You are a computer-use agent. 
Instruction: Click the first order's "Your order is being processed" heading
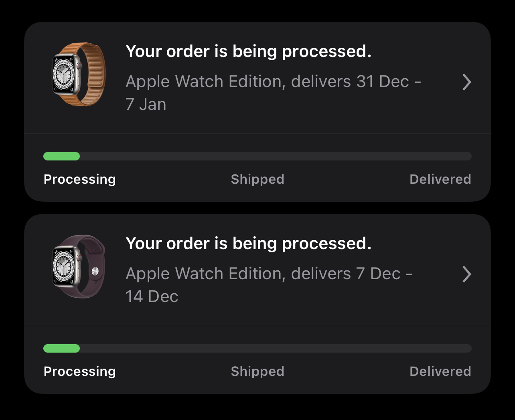tap(248, 51)
